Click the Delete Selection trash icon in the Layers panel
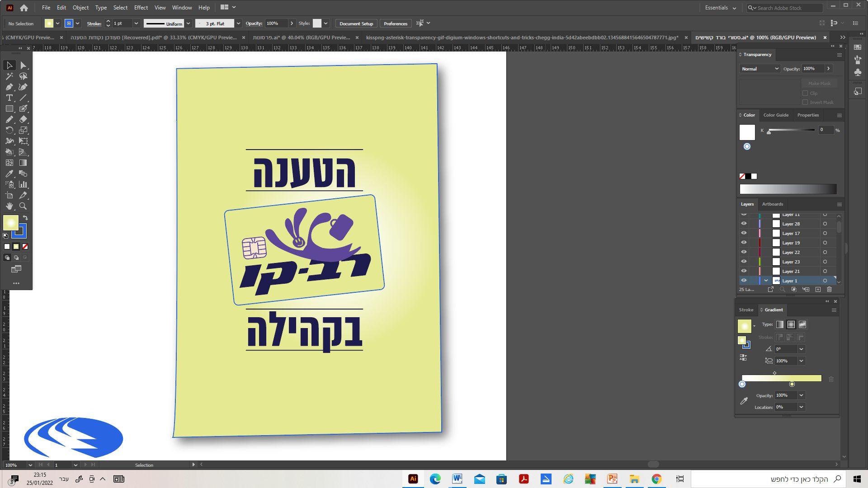This screenshot has width=868, height=488. (829, 290)
